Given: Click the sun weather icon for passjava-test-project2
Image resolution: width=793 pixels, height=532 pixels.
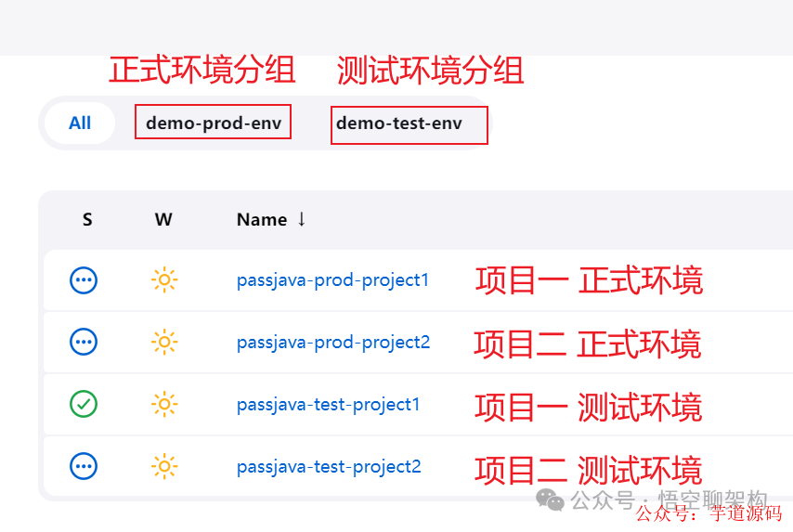Looking at the screenshot, I should [164, 466].
